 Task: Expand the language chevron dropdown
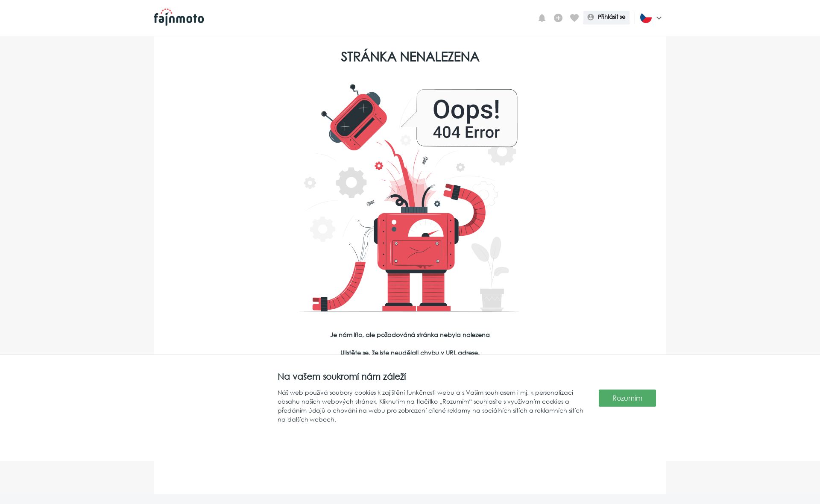point(659,18)
